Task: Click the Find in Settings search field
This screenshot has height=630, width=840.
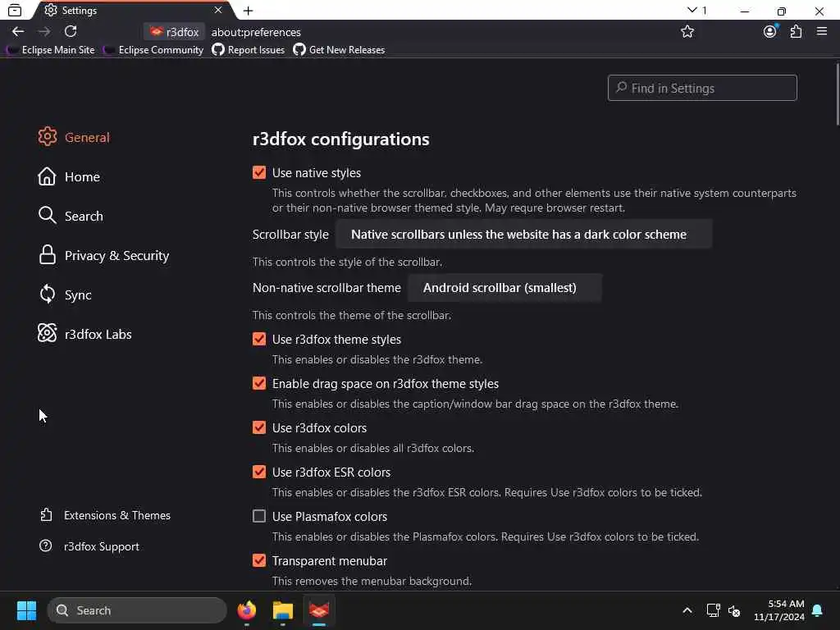Action: 702,88
